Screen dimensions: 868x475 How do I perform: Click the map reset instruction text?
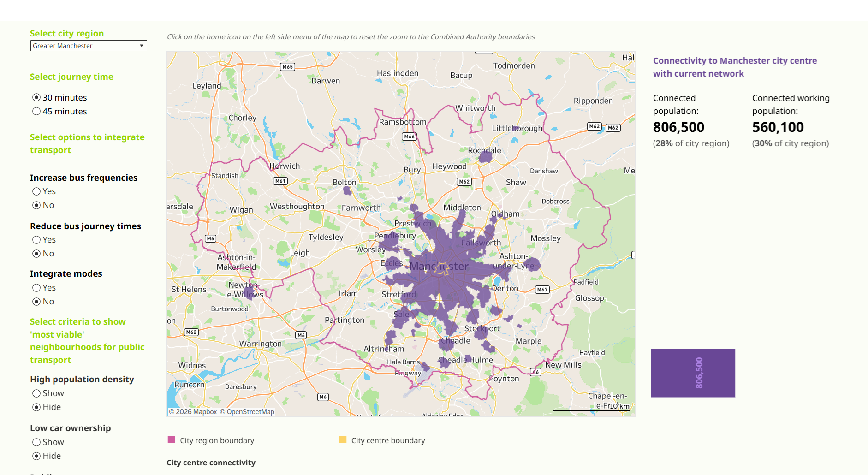click(x=351, y=37)
